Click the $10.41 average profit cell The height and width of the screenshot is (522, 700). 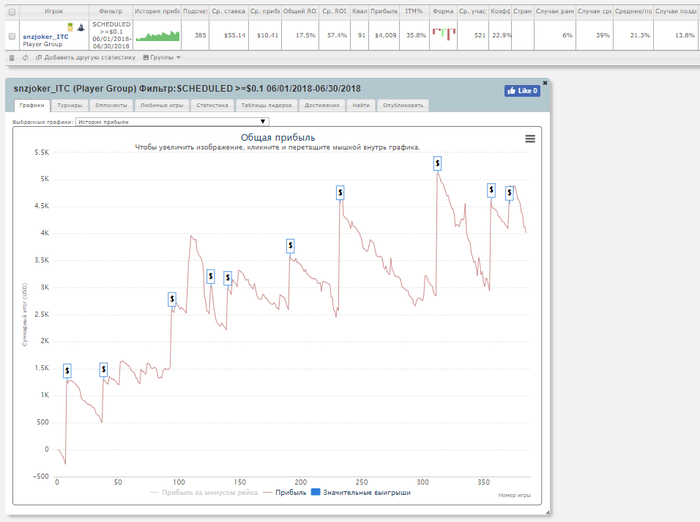tap(267, 35)
